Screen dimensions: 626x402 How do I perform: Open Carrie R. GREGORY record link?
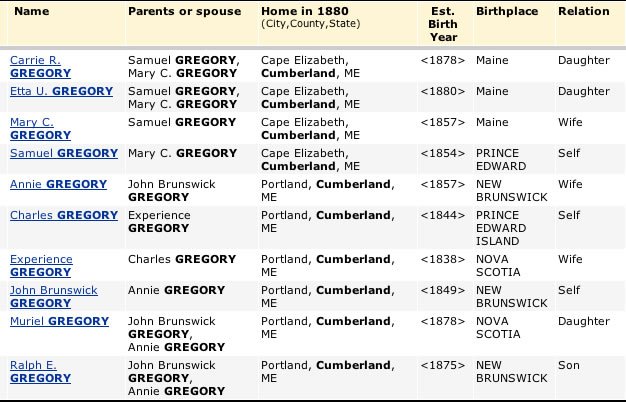coord(40,67)
